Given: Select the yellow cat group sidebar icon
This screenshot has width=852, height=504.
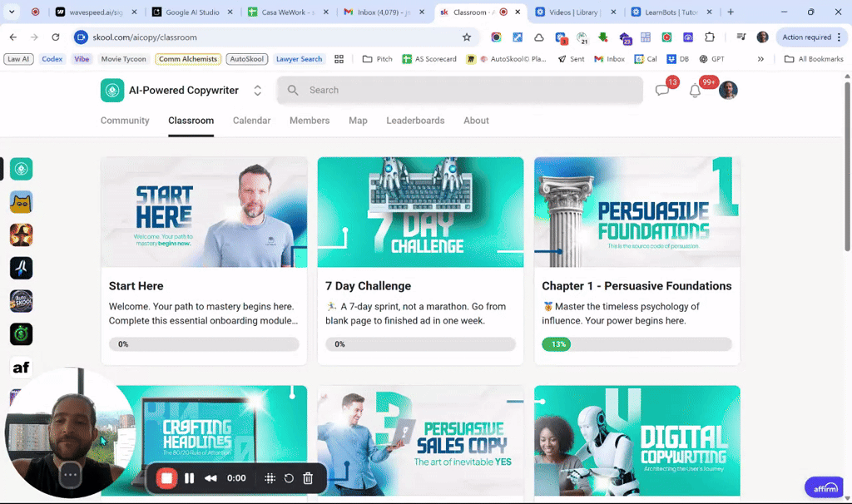Looking at the screenshot, I should pos(21,202).
